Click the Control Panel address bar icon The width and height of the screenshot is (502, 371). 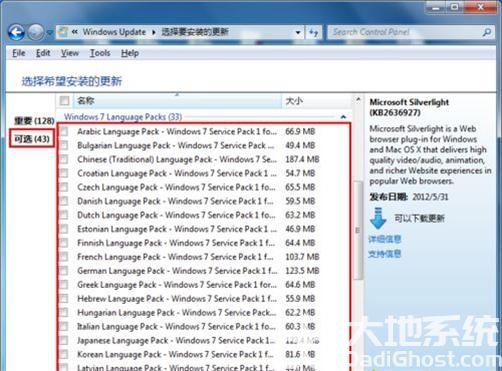pyautogui.click(x=63, y=32)
